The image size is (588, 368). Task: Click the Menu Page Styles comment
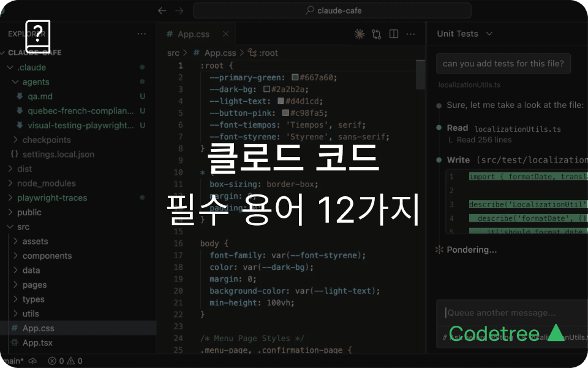252,339
